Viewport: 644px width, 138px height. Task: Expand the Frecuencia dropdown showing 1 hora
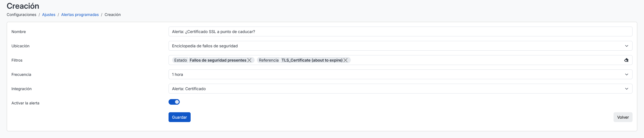(x=400, y=74)
